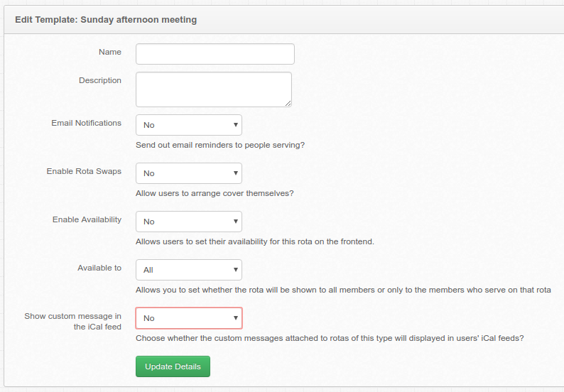Click the iCal feeds help text
Image resolution: width=564 pixels, height=392 pixels.
[x=330, y=338]
